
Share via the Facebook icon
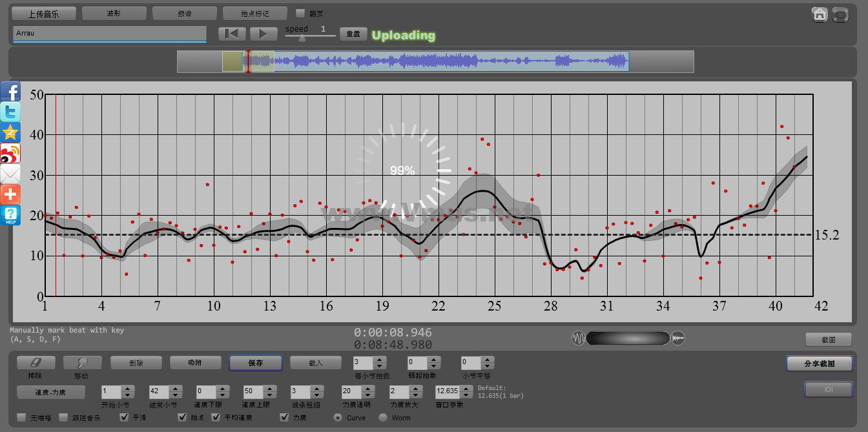coord(10,91)
